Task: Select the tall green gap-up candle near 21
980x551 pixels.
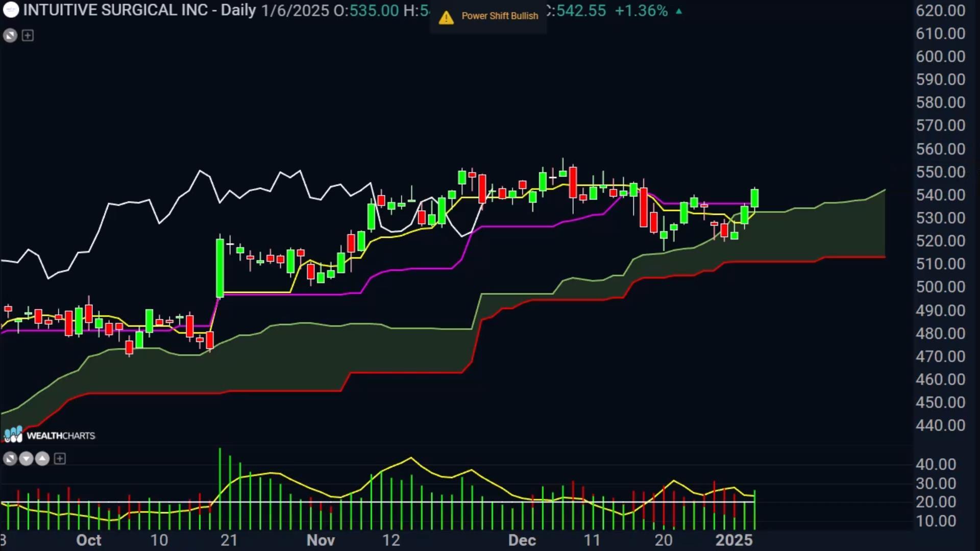Action: 220,267
